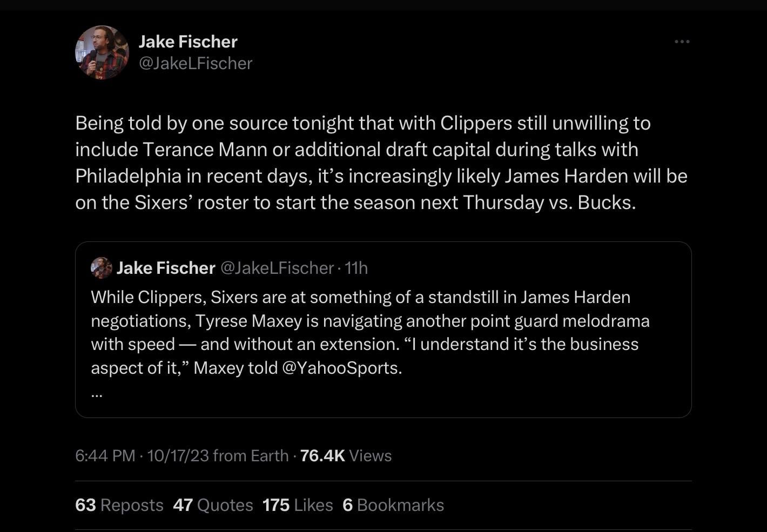Image resolution: width=767 pixels, height=532 pixels.
Task: Click the 11h timestamp in quoted tweet
Action: [356, 268]
